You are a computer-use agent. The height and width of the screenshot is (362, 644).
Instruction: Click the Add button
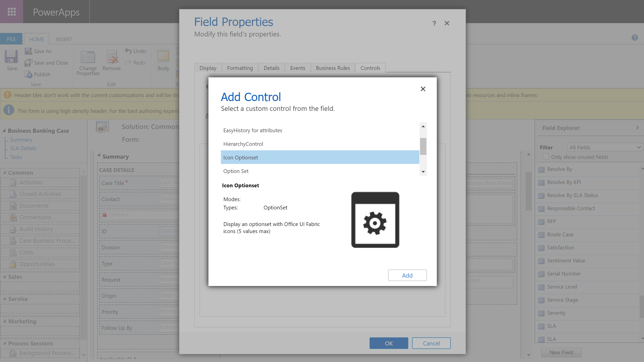click(x=407, y=275)
